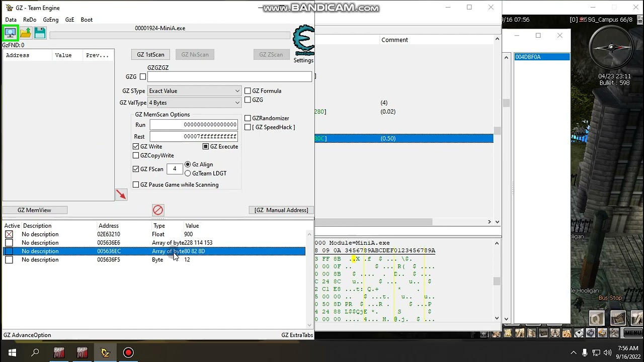Click the GZ ZScan button

click(271, 54)
